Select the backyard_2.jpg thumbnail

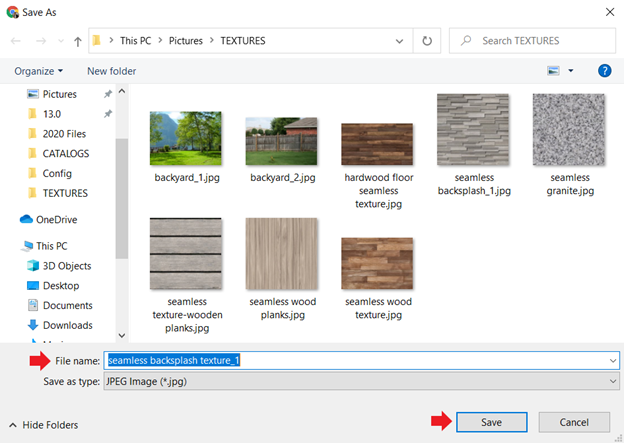281,141
